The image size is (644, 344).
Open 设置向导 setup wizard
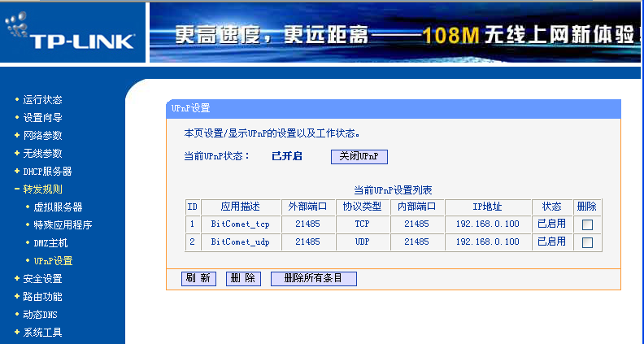point(42,118)
